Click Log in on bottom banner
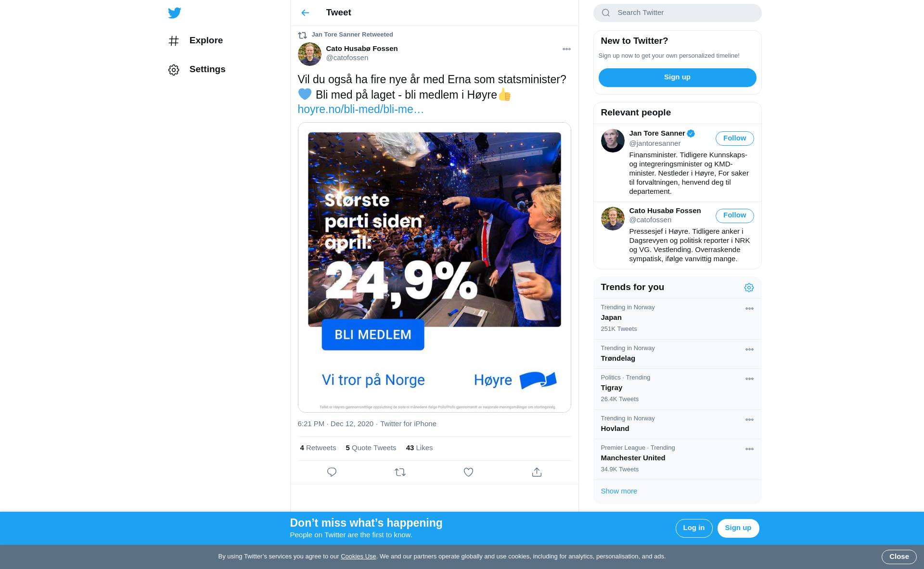924x569 pixels. [x=693, y=528]
